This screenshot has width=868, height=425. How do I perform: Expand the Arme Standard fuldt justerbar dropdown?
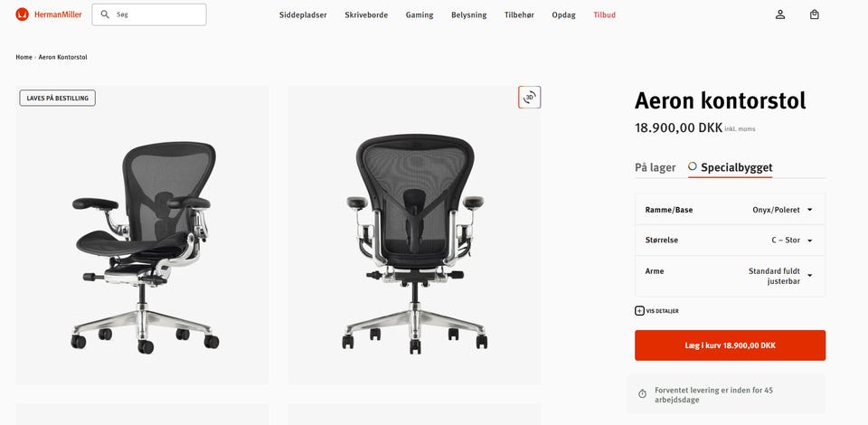(x=730, y=276)
